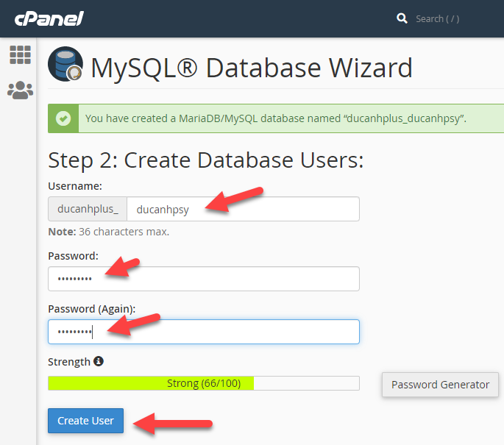Screen dimensions: 504x445
Task: Click the search magnifier icon
Action: pyautogui.click(x=402, y=18)
